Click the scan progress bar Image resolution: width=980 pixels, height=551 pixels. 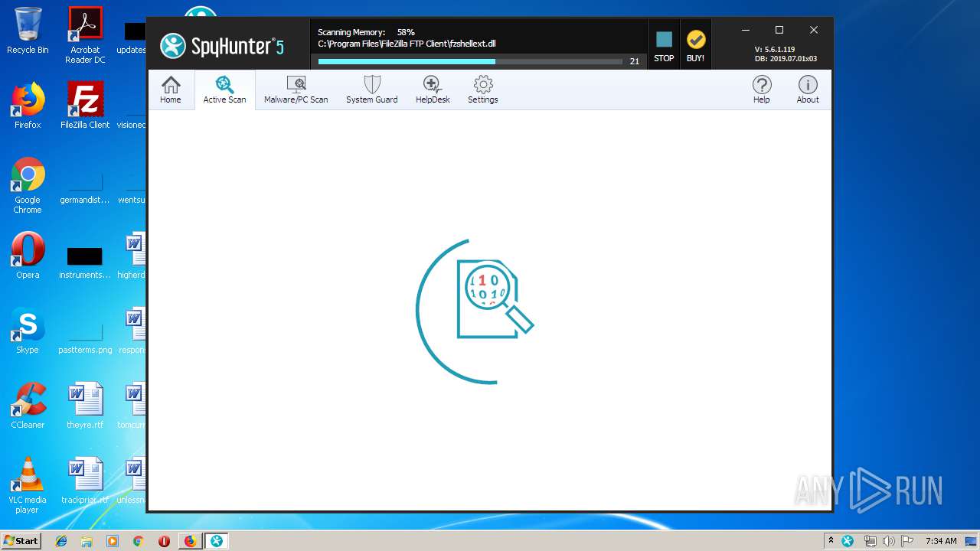click(470, 61)
